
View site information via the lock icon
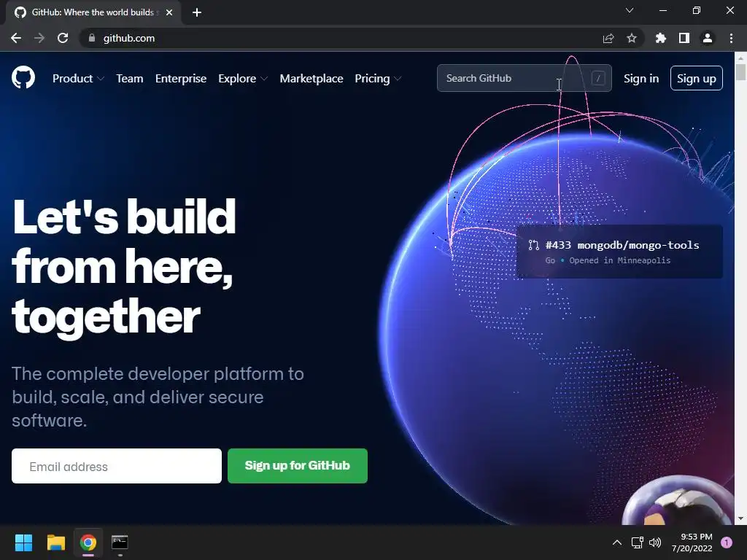pyautogui.click(x=92, y=38)
